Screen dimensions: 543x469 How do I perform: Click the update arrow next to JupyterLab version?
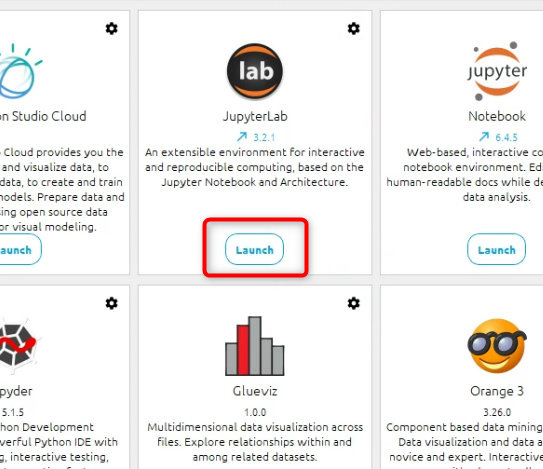click(242, 137)
